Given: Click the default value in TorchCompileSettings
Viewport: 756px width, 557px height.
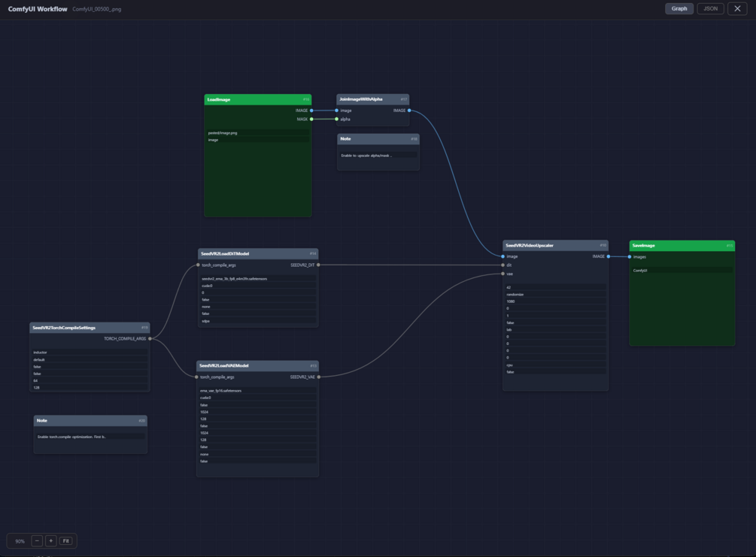Looking at the screenshot, I should 90,360.
